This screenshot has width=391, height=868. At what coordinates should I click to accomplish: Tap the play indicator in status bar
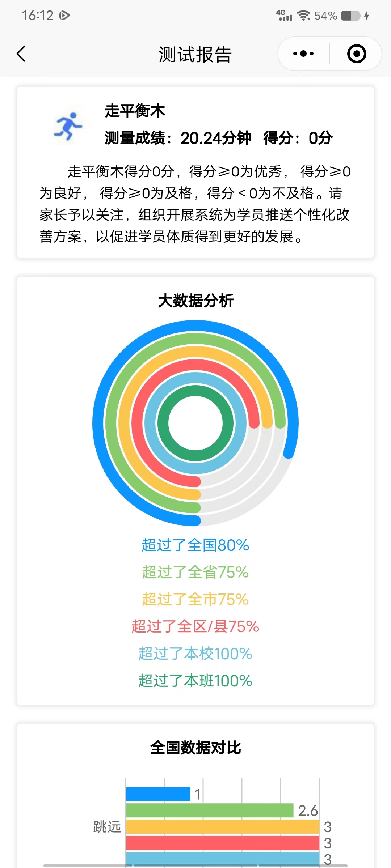[65, 16]
